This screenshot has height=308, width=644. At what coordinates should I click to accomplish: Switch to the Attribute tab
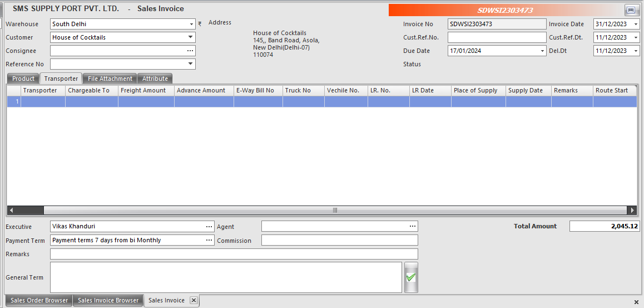click(155, 79)
